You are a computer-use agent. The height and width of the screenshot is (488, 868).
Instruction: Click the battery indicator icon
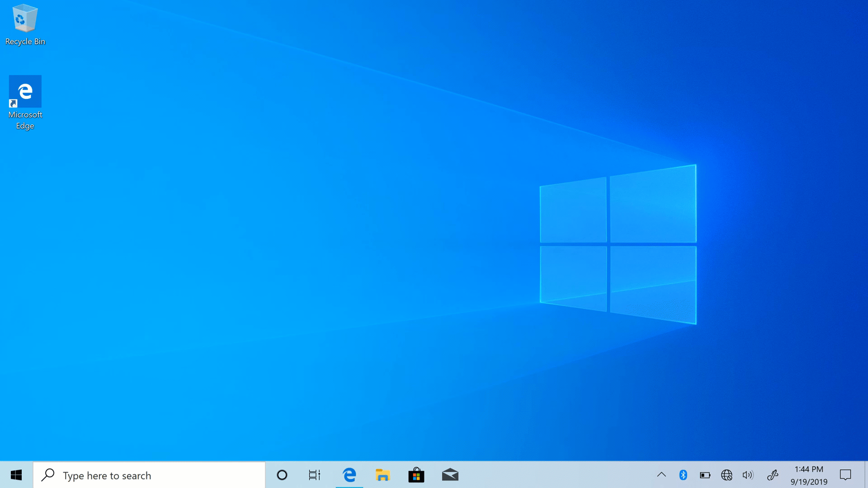click(x=704, y=475)
